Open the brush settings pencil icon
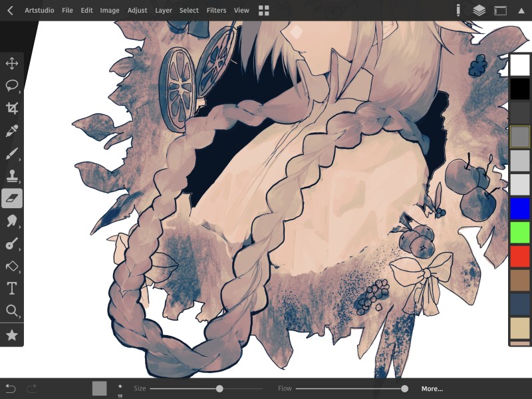This screenshot has height=399, width=532. click(x=458, y=11)
